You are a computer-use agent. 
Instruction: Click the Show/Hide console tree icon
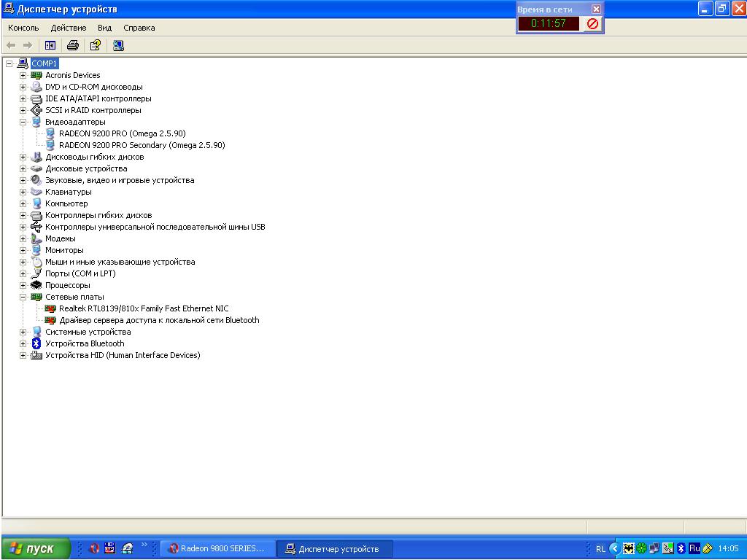(x=50, y=45)
